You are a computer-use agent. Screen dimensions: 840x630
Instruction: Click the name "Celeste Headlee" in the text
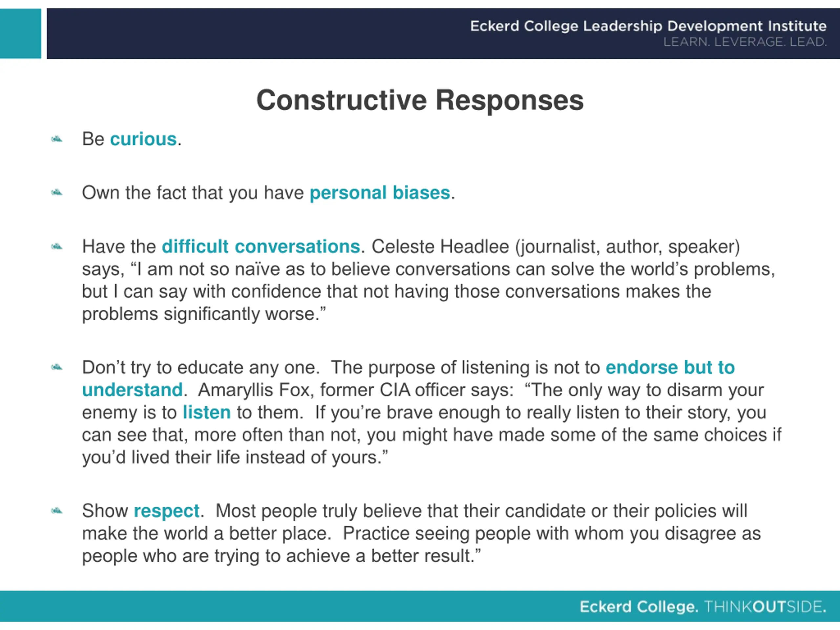440,246
